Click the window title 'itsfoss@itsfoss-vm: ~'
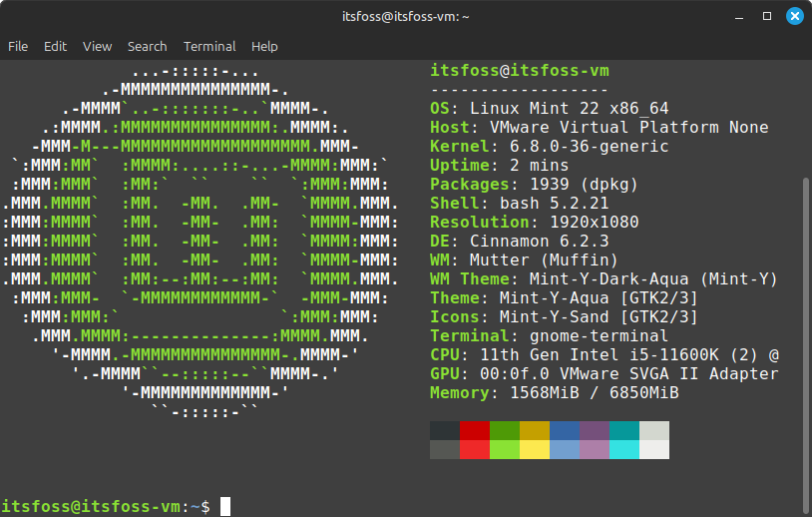812x517 pixels. 405,17
